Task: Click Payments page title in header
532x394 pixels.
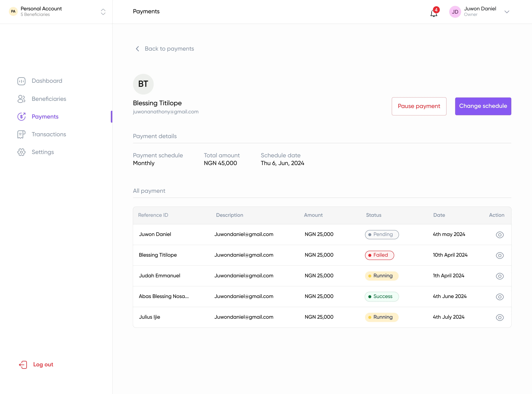Action: (146, 11)
